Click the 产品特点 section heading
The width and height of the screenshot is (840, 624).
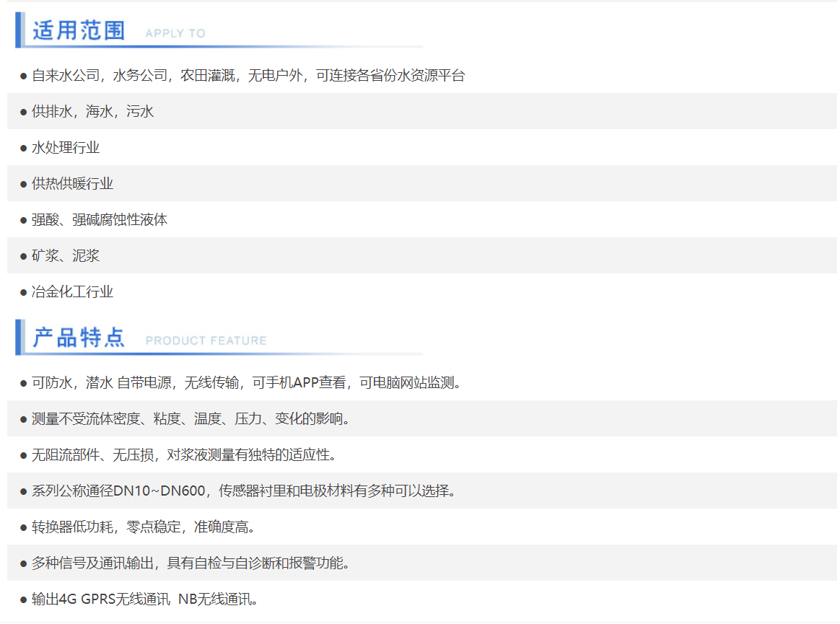coord(79,338)
